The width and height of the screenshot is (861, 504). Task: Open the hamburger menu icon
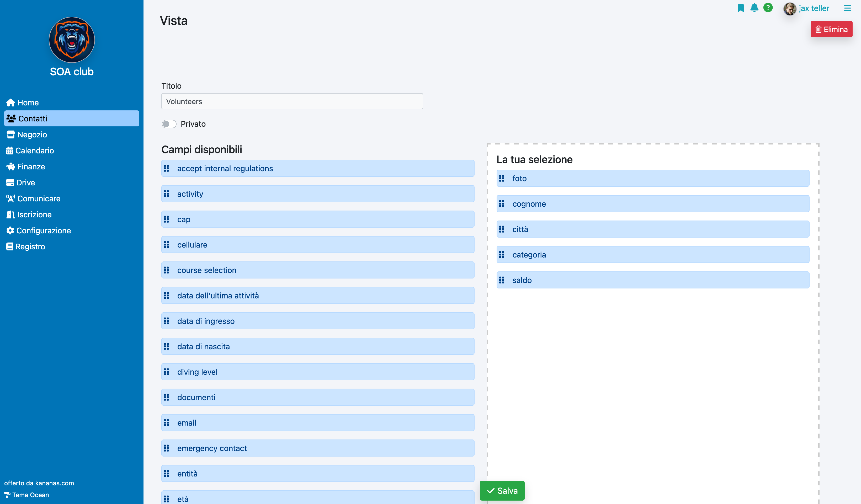(x=847, y=8)
